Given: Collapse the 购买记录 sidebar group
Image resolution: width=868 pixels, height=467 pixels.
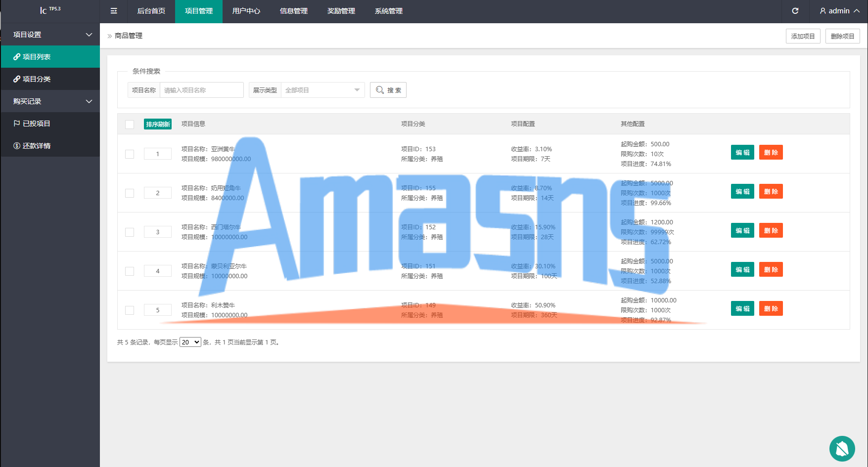Looking at the screenshot, I should [x=50, y=101].
